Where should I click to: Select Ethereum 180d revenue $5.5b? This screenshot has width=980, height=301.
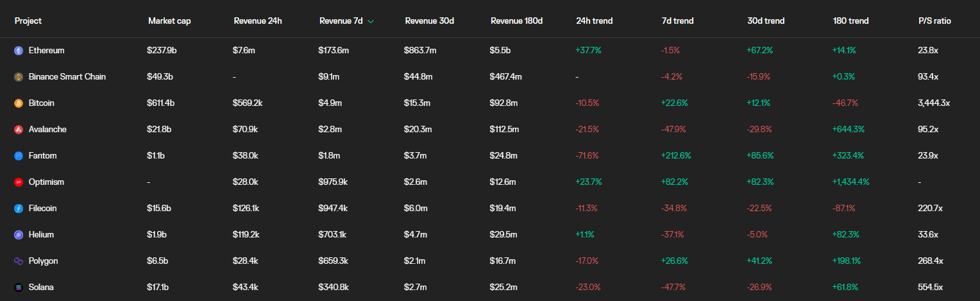(x=500, y=50)
